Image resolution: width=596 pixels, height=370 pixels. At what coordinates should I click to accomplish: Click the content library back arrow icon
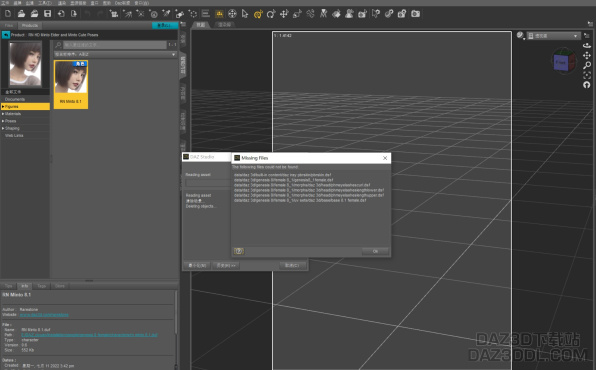tap(6, 35)
